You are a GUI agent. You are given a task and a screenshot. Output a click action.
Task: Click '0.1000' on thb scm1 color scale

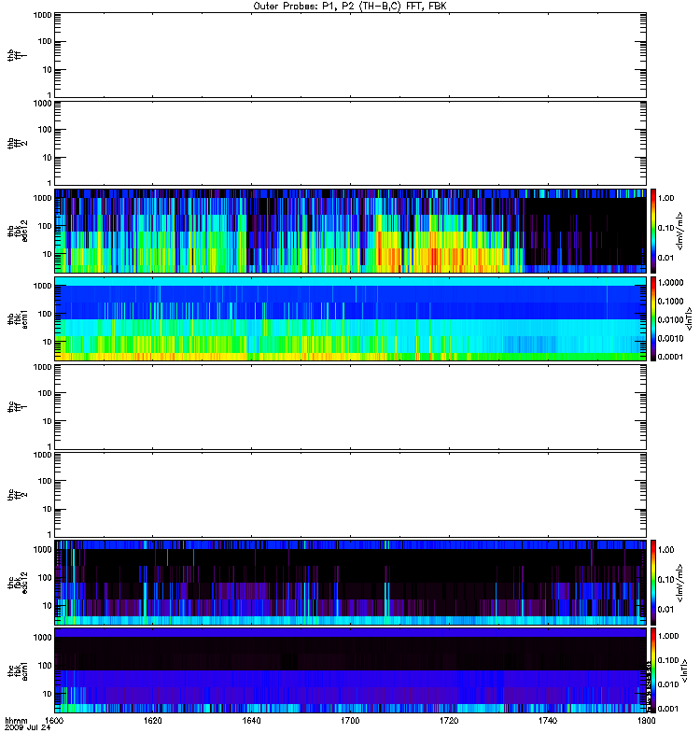670,301
